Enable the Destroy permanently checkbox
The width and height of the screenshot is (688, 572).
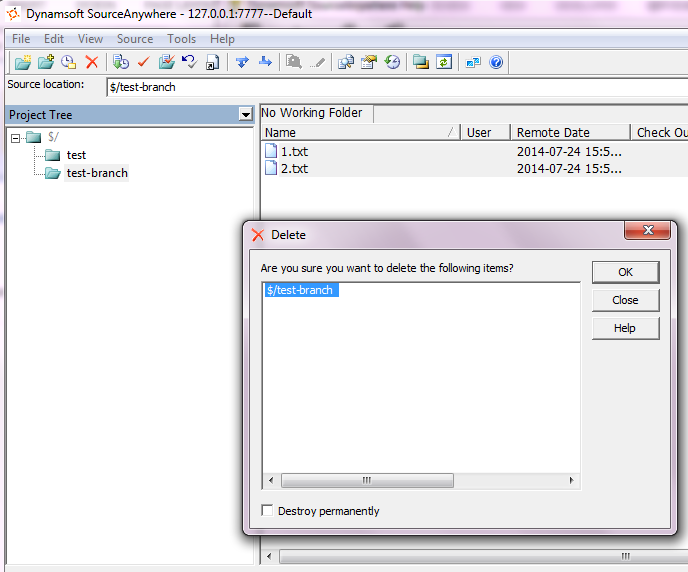(x=267, y=511)
